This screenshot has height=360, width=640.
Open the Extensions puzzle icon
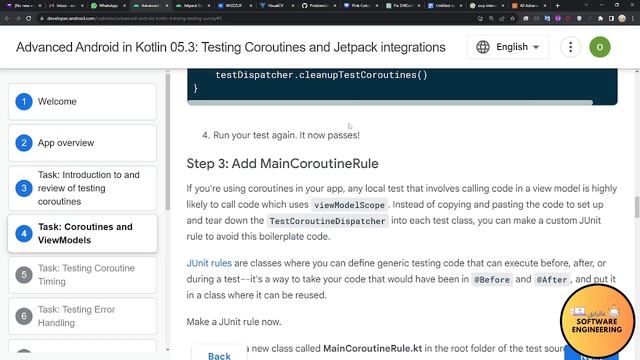click(x=600, y=18)
